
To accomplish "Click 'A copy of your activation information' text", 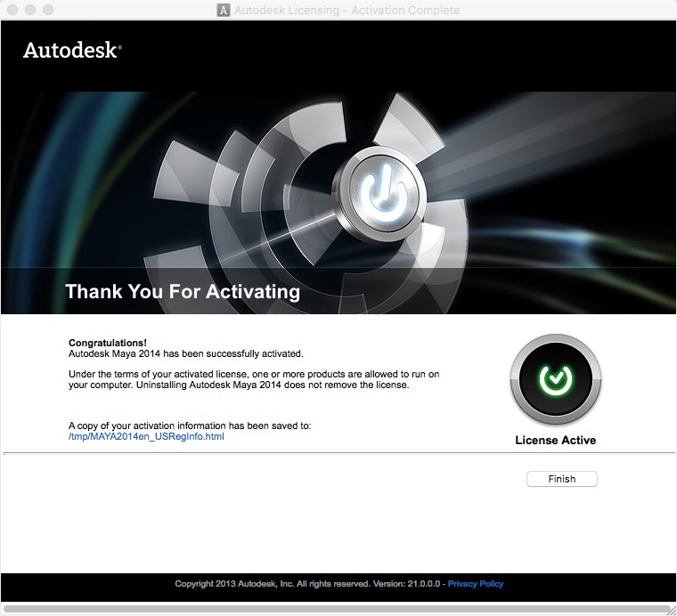I will [190, 426].
